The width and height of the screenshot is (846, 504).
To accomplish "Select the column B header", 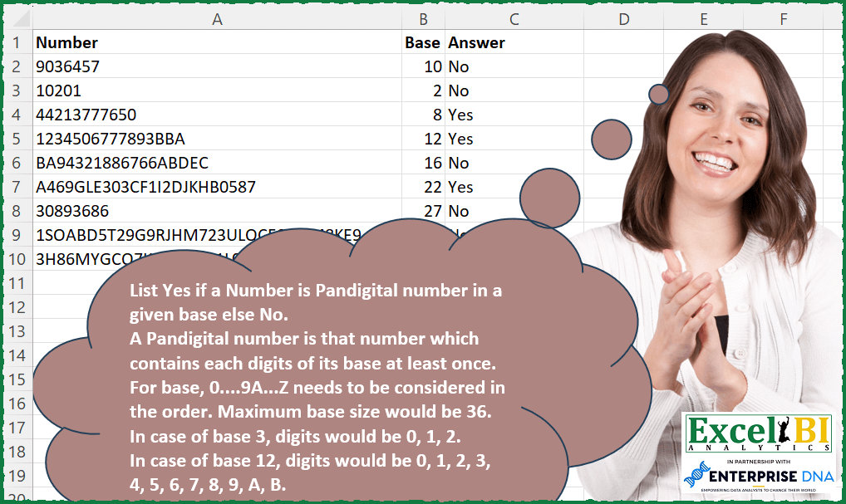I will click(x=423, y=19).
